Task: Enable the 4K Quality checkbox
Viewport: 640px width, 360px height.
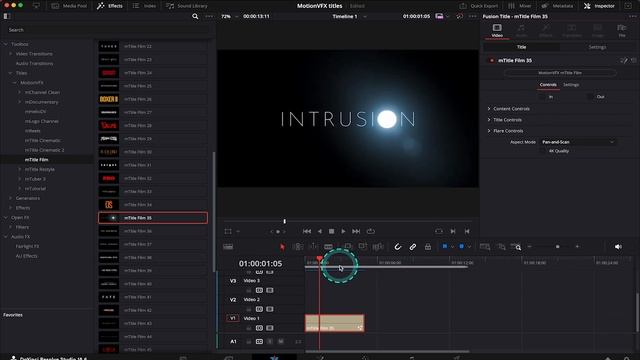Action: point(542,151)
